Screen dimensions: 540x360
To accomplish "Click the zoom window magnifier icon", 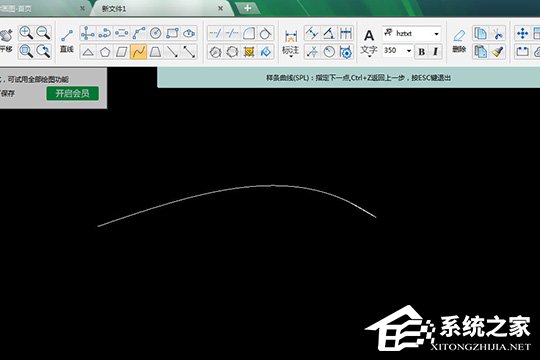I will [x=26, y=51].
